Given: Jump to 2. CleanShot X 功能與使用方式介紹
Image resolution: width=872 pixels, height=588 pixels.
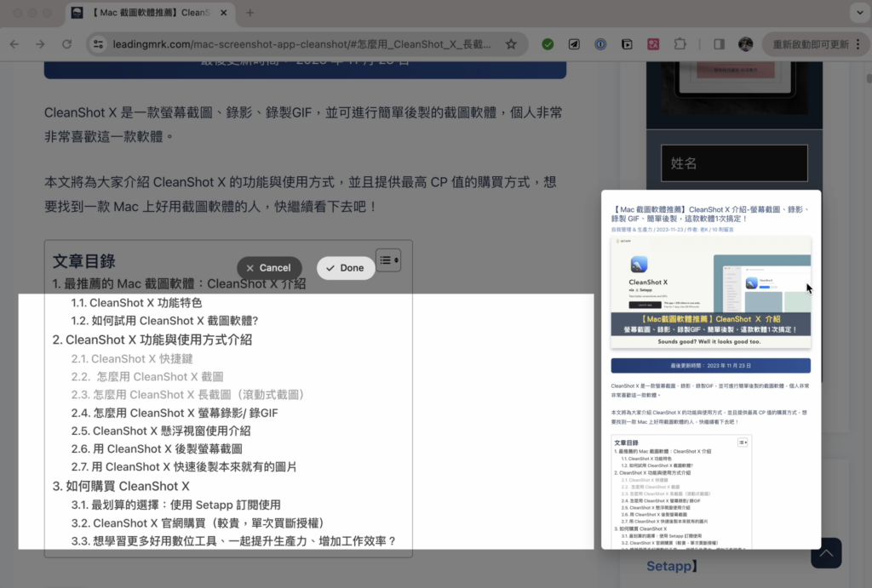Looking at the screenshot, I should (152, 340).
